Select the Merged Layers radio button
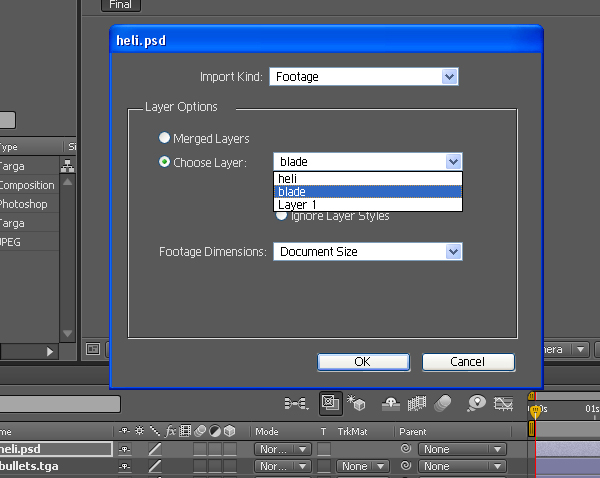The image size is (600, 478). [x=164, y=138]
